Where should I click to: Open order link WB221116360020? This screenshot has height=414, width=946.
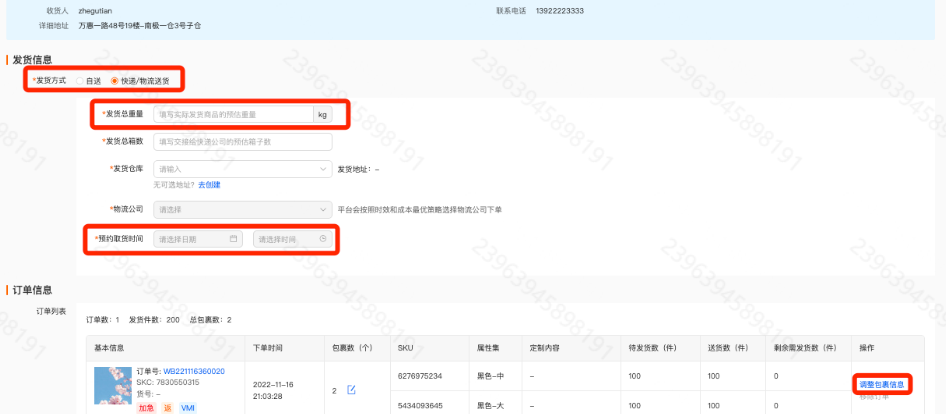pos(194,371)
